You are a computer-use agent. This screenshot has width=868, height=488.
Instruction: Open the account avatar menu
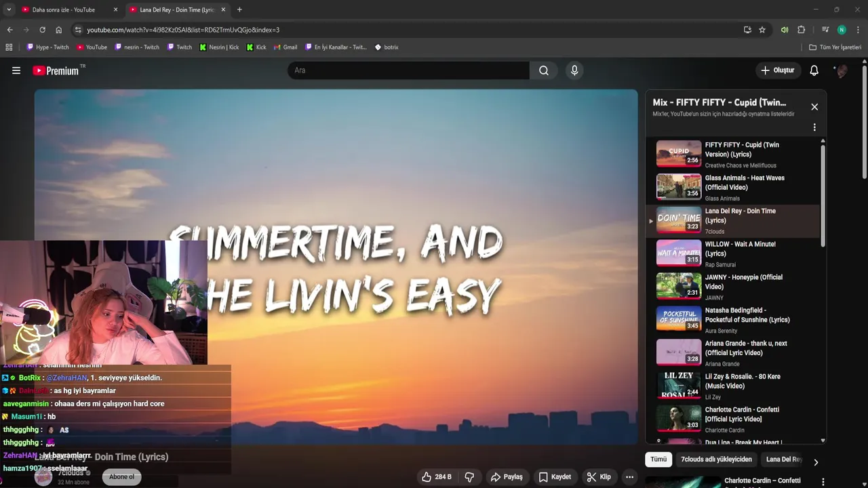pos(842,70)
